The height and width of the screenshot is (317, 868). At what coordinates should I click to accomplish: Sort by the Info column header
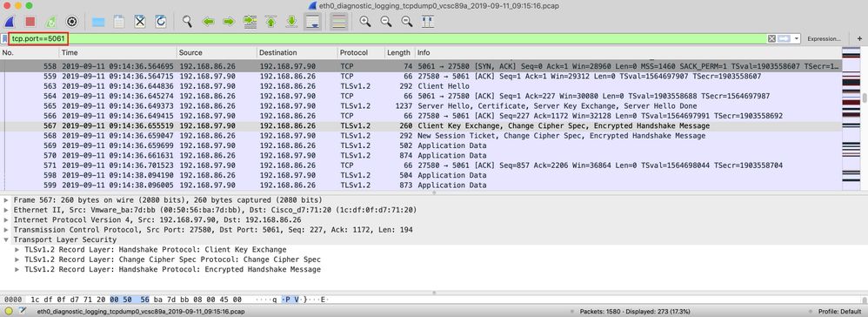pos(627,52)
